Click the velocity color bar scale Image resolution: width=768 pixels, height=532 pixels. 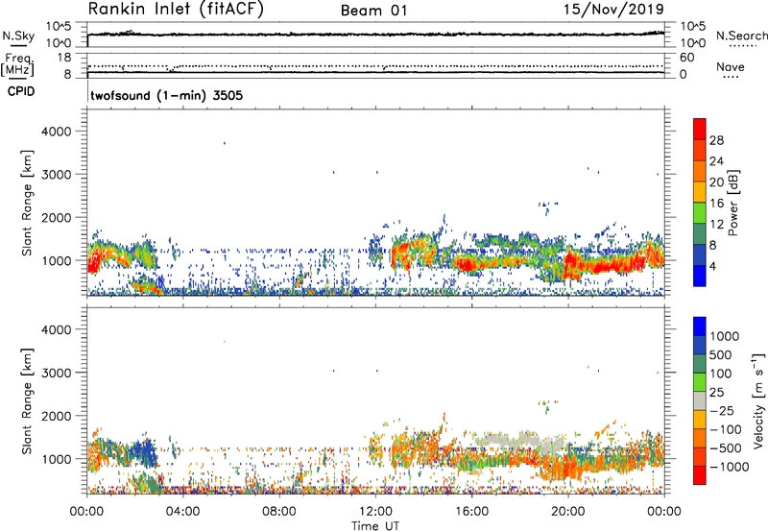tap(700, 400)
